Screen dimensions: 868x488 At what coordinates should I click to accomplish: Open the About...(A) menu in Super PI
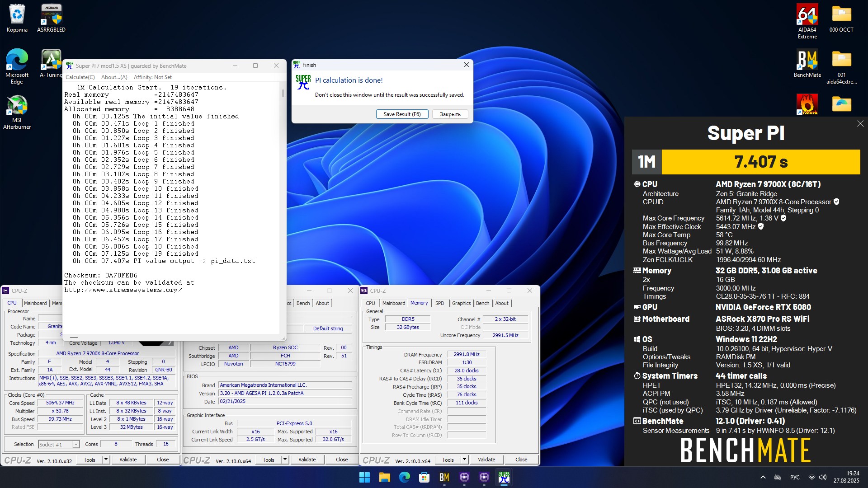coord(114,77)
